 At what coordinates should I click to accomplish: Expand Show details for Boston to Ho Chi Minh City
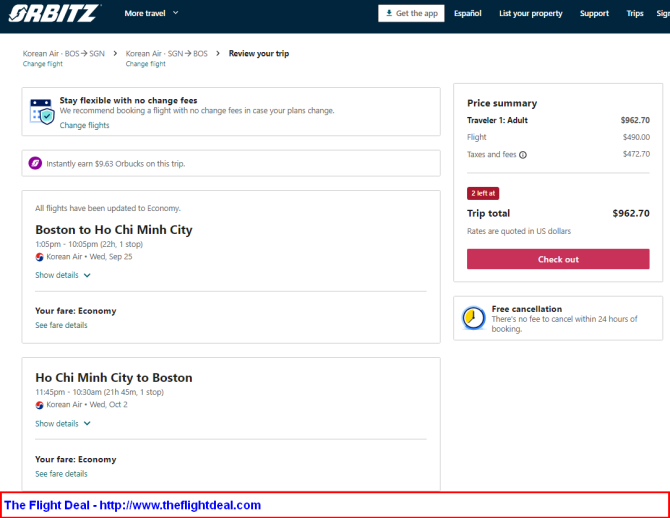(x=63, y=275)
